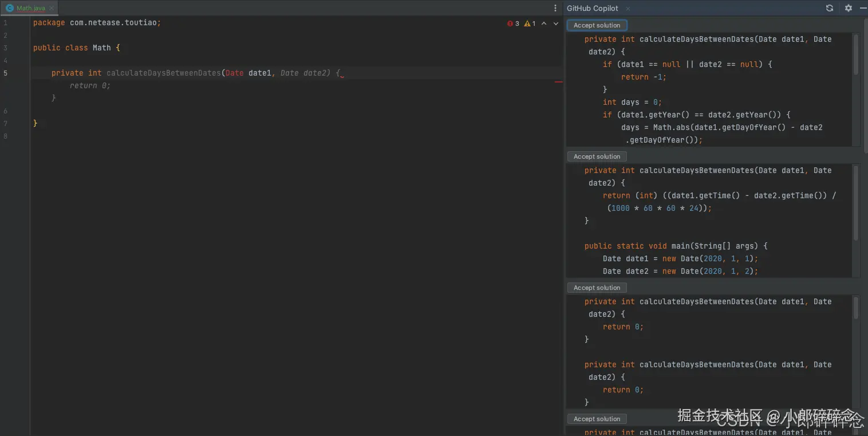Go to next highlighted error arrow
Viewport: 868px width, 436px height.
pos(555,23)
